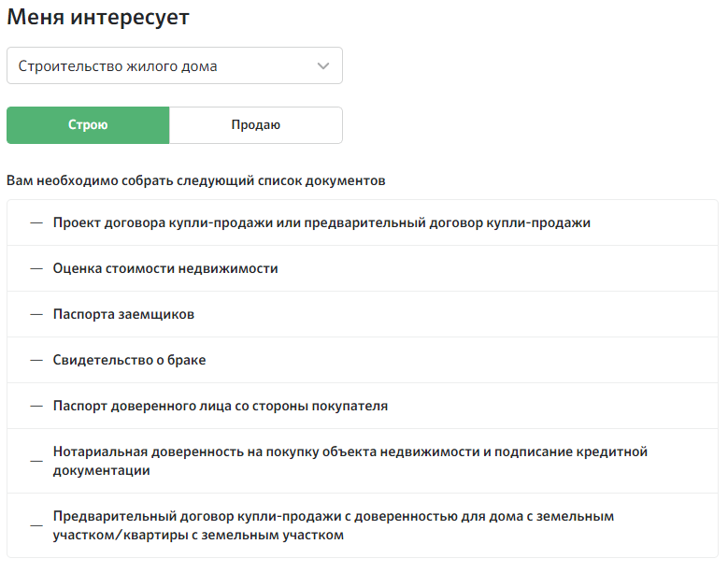This screenshot has width=728, height=573.
Task: Click the dash before Паспорт доверенного лица
Action: coord(36,406)
